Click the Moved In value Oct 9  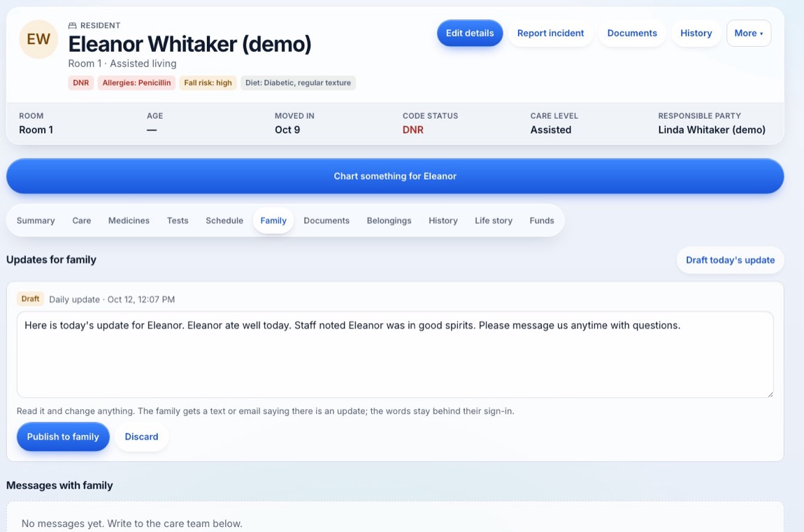pyautogui.click(x=287, y=129)
